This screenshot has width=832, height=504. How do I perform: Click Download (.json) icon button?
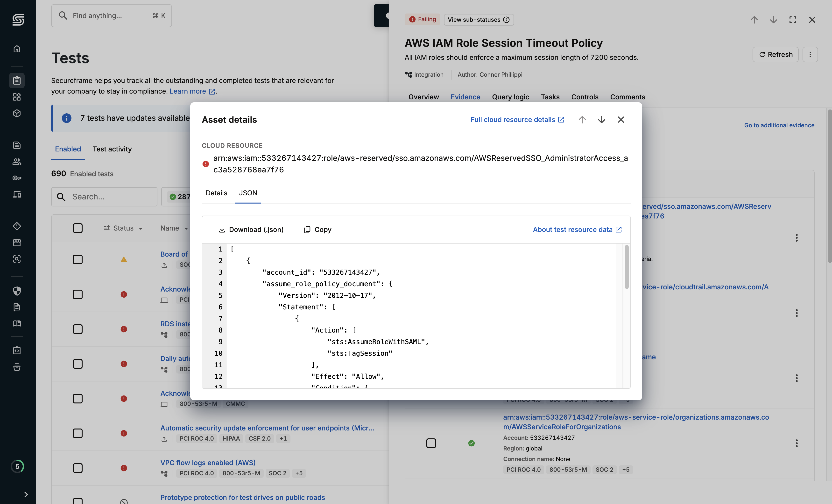pyautogui.click(x=222, y=230)
